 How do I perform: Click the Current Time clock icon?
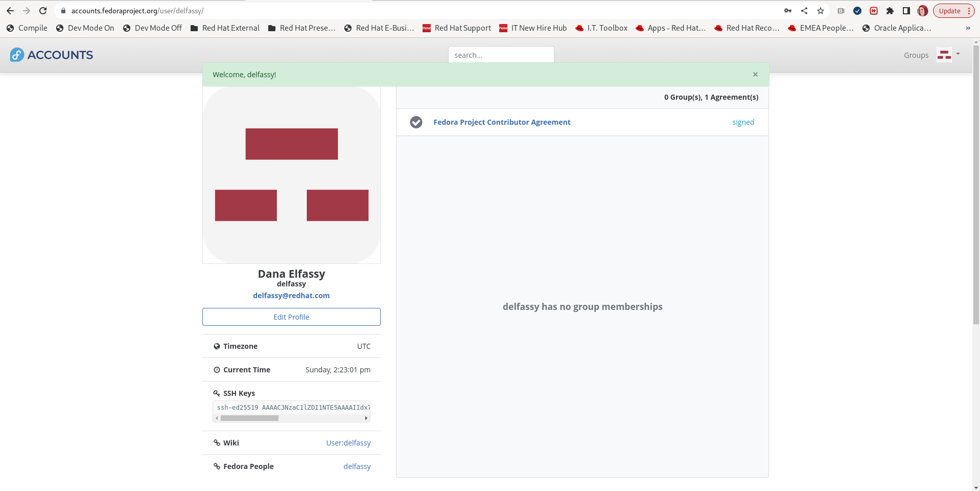click(x=217, y=370)
